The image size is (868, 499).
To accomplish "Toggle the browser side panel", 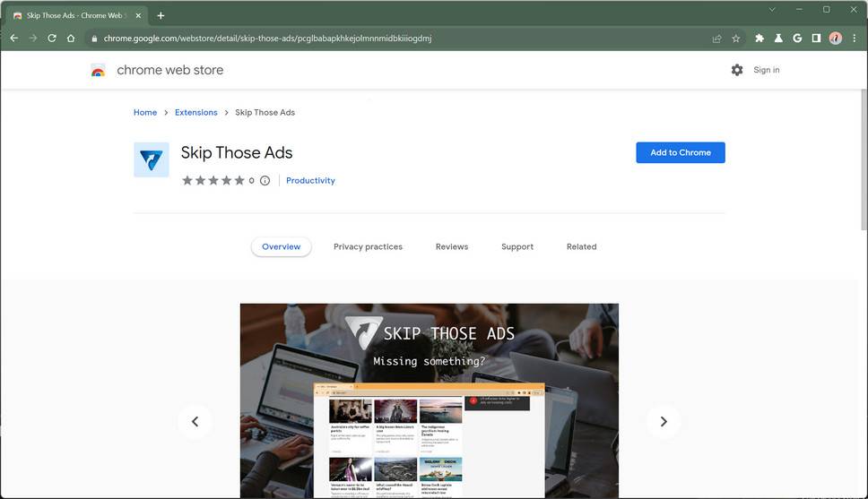I will click(x=816, y=39).
